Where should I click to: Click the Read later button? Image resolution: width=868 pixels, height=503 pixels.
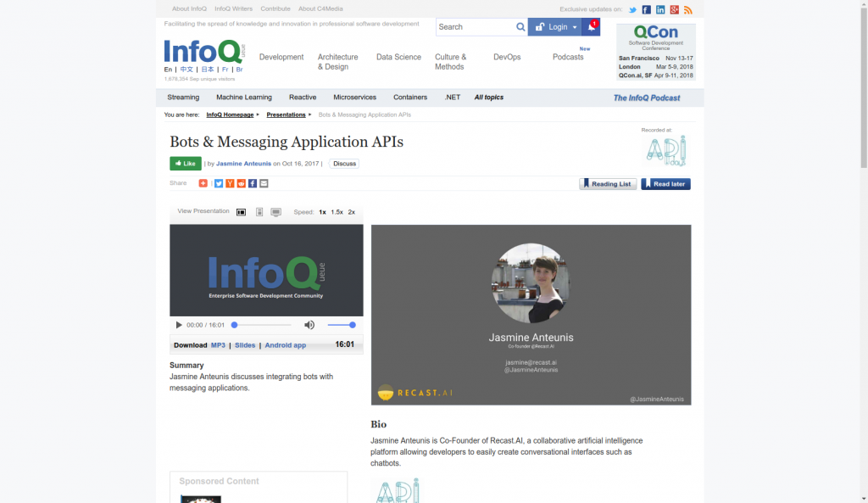click(x=665, y=184)
